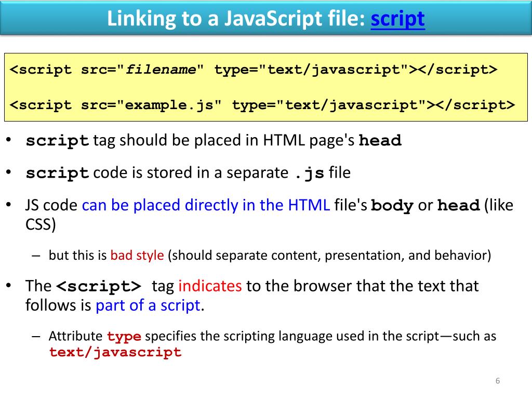
Task: Click the bold '<script>' tag in fourth bullet
Action: coord(98,286)
